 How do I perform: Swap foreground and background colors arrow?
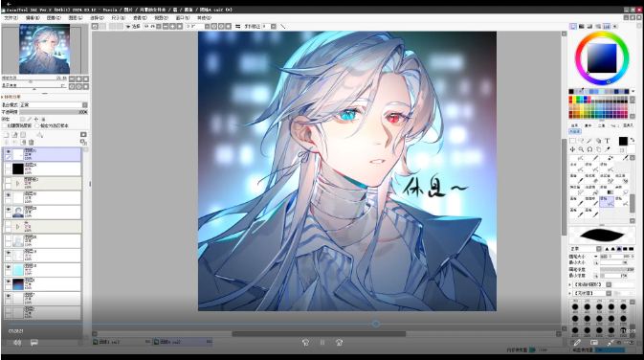(633, 140)
